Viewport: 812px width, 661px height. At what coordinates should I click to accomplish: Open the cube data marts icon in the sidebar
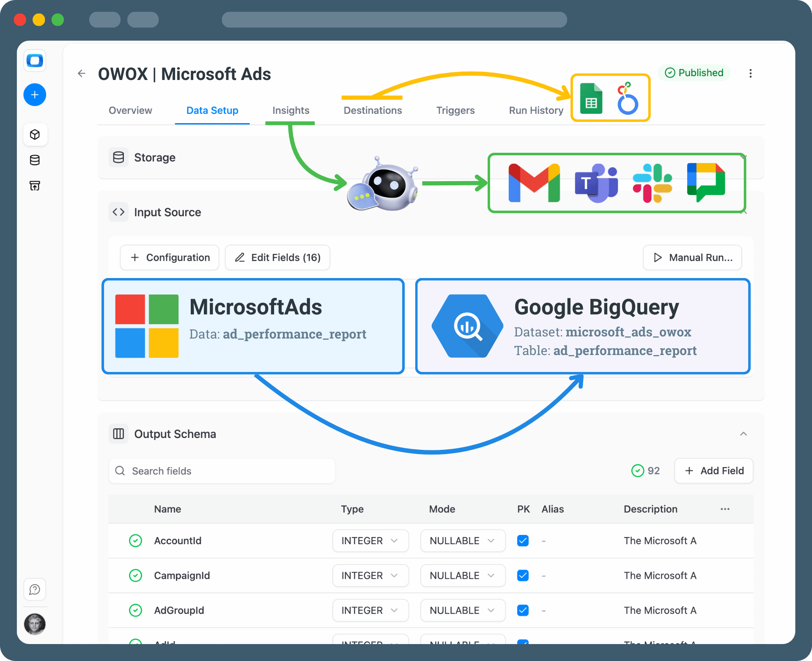coord(35,135)
